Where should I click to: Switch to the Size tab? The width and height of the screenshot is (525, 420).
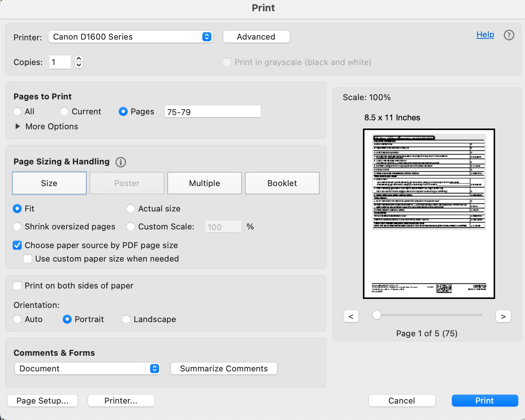coord(49,183)
